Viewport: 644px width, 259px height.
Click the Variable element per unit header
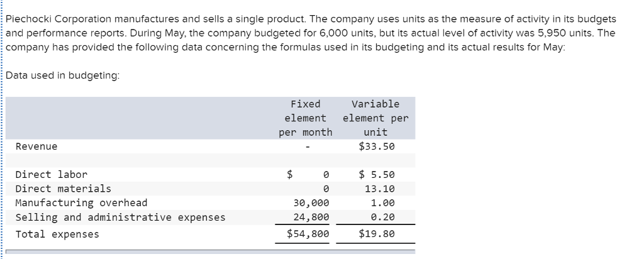[376, 118]
